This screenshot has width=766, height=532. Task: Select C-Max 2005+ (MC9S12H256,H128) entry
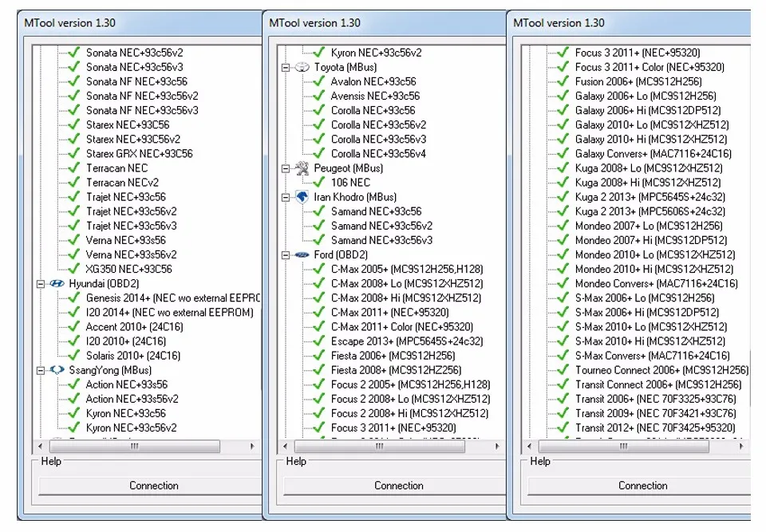pos(407,269)
